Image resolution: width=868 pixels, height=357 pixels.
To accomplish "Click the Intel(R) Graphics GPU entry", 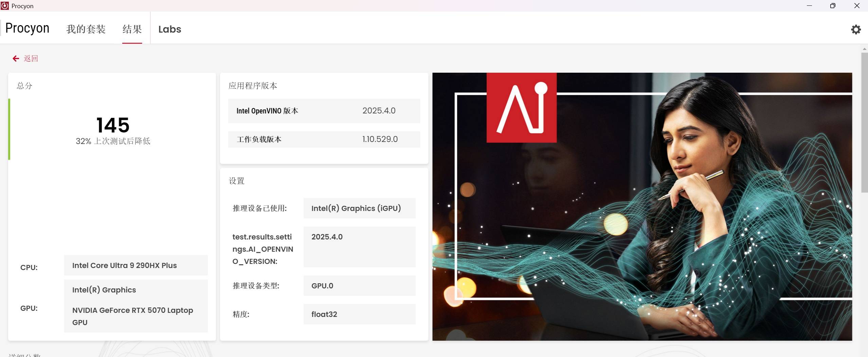I will [x=104, y=290].
